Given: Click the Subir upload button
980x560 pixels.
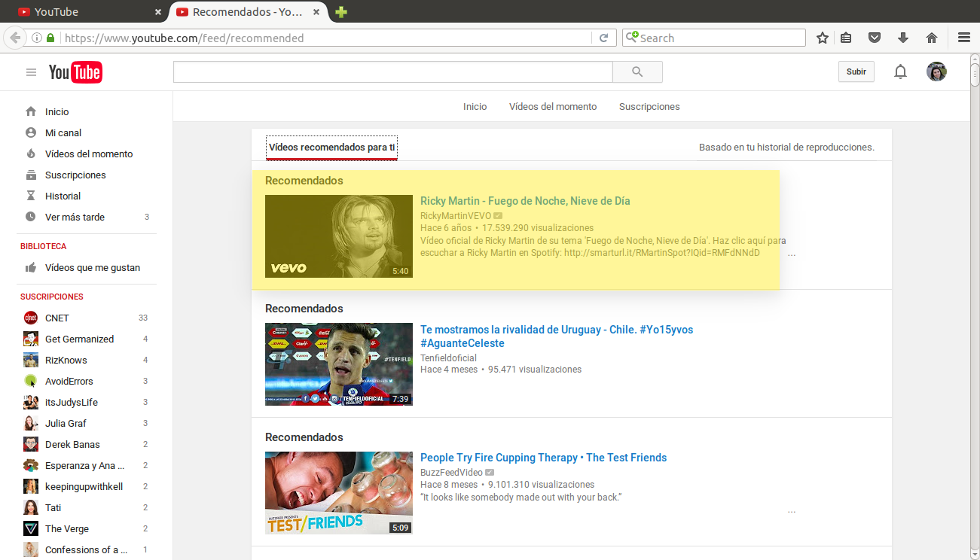Looking at the screenshot, I should (856, 72).
